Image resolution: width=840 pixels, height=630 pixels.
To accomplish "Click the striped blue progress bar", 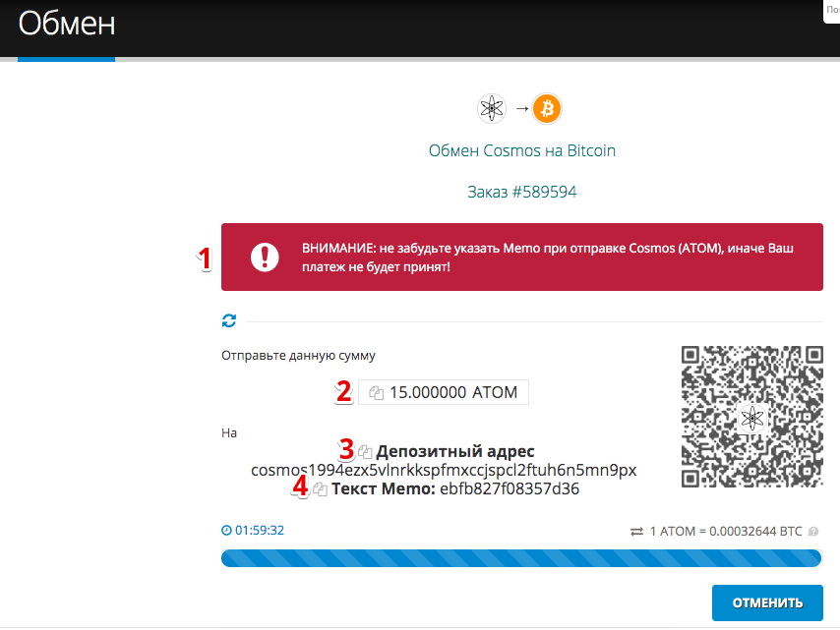I will pos(521,558).
